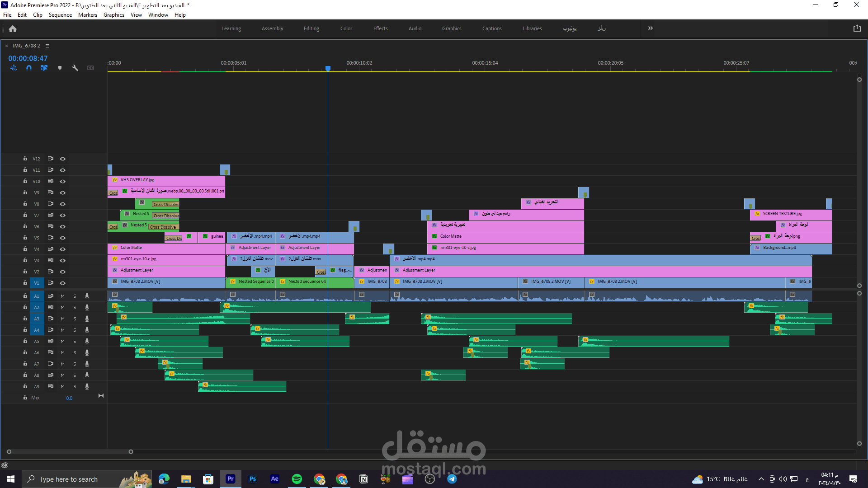Switch to the Color workspace tab
The height and width of the screenshot is (488, 868).
[x=346, y=28]
